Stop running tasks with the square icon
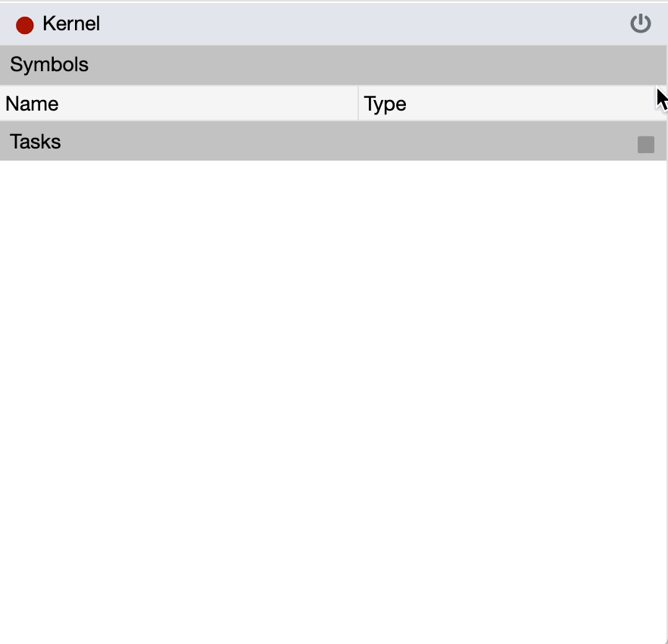Image resolution: width=668 pixels, height=644 pixels. click(x=645, y=145)
